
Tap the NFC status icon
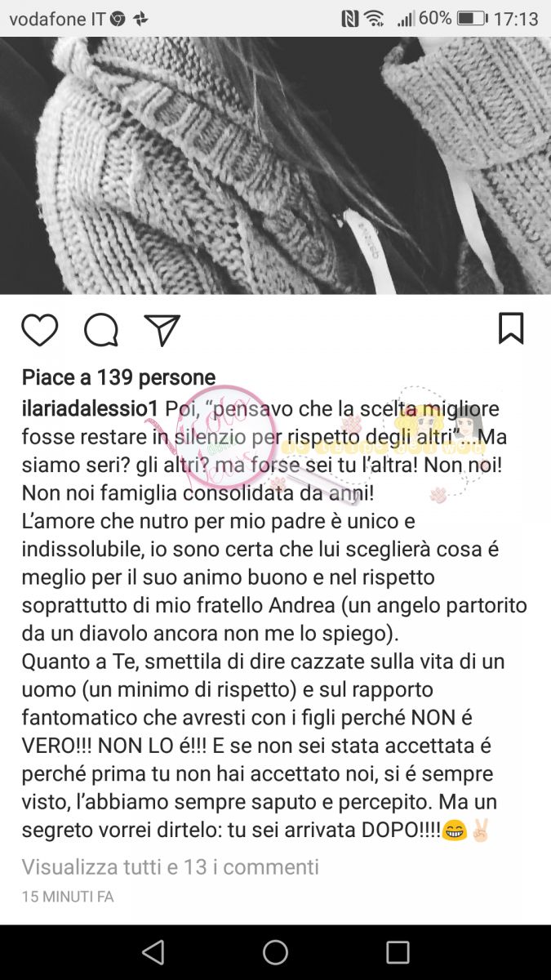coord(350,18)
